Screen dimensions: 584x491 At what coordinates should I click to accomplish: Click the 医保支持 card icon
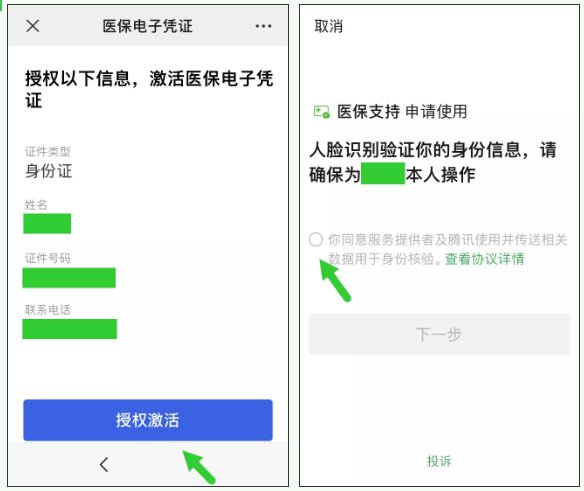tap(322, 112)
